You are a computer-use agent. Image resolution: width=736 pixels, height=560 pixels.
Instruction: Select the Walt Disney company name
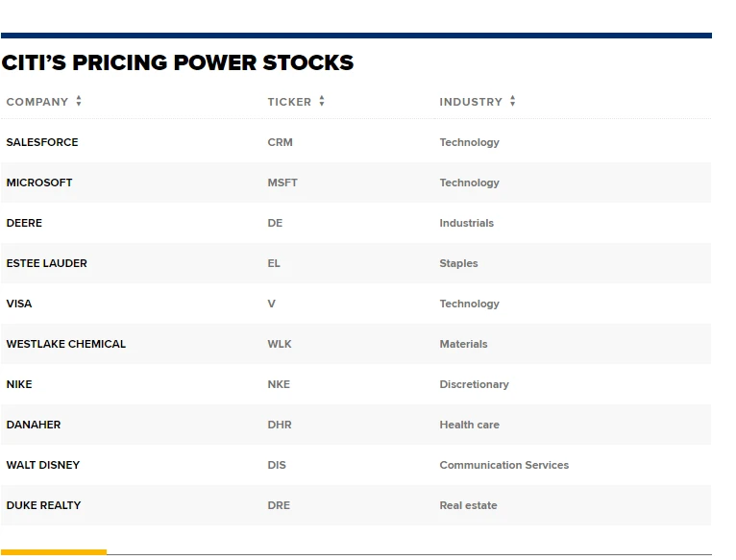pos(43,465)
